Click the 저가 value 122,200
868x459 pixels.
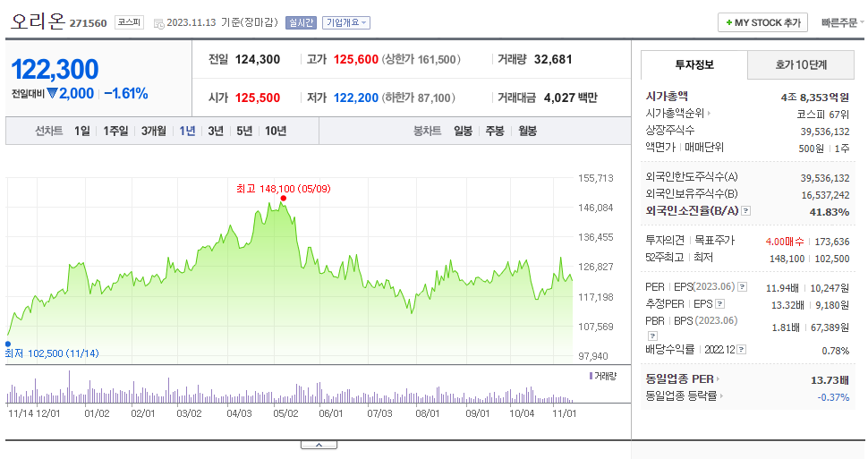(356, 98)
